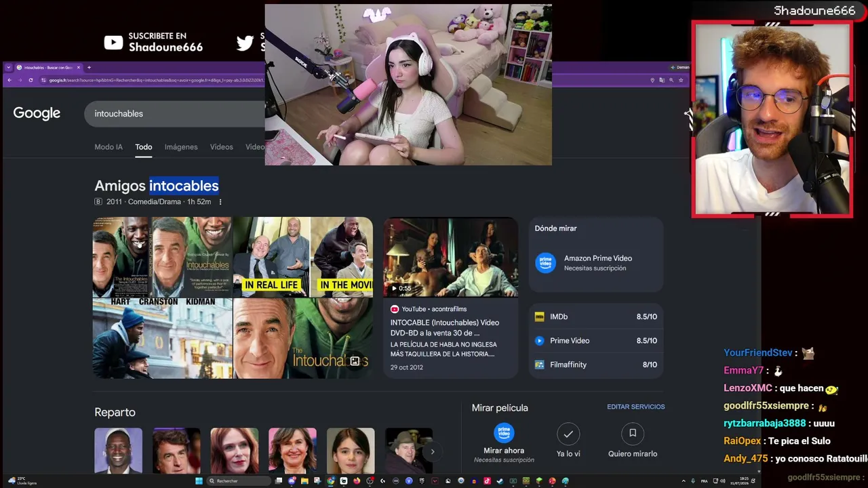
Task: Switch to the Imágenes tab
Action: 181,147
